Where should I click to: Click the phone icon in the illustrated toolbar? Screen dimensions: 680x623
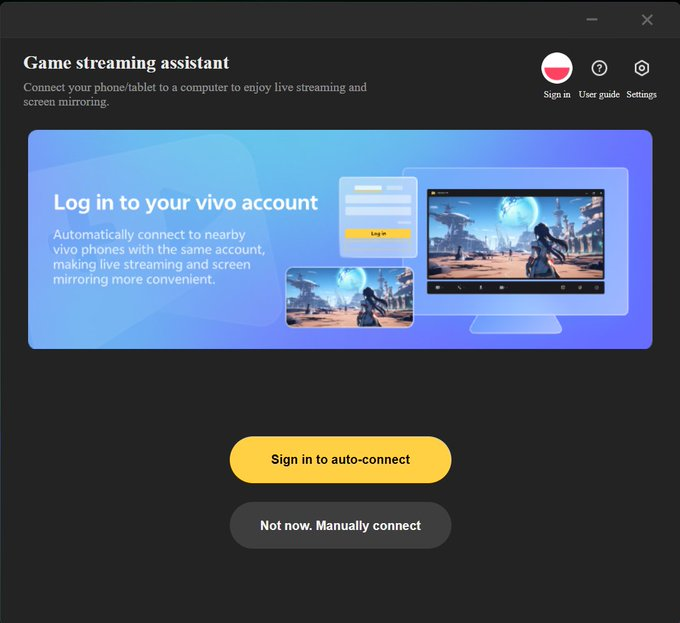coord(459,287)
